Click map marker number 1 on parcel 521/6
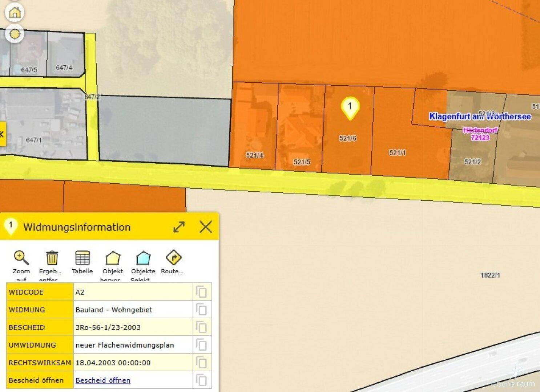The width and height of the screenshot is (540, 392). 350,108
